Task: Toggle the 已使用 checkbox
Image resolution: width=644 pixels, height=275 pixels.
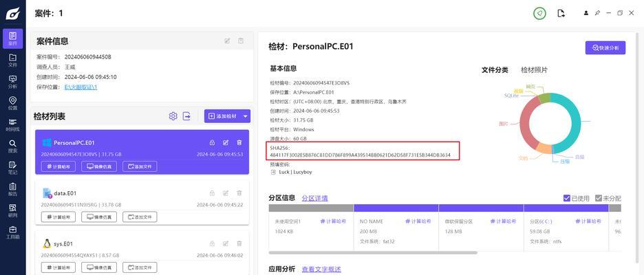Action: [x=567, y=198]
